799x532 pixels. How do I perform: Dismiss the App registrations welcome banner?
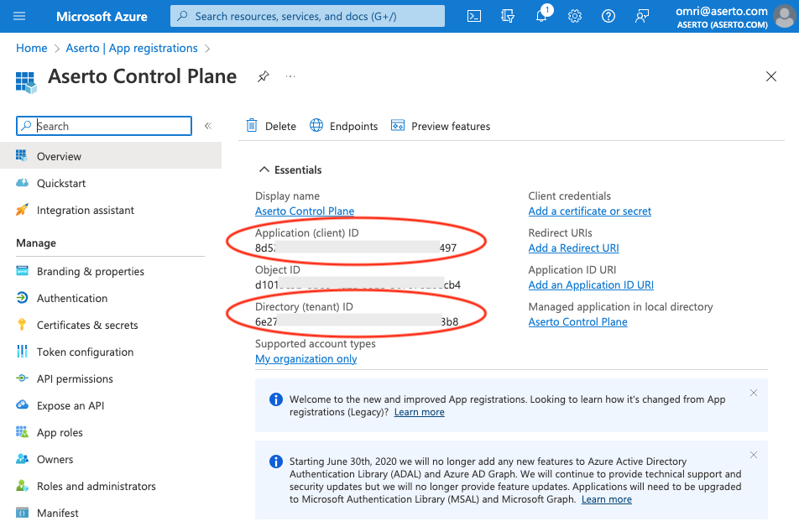coord(753,393)
